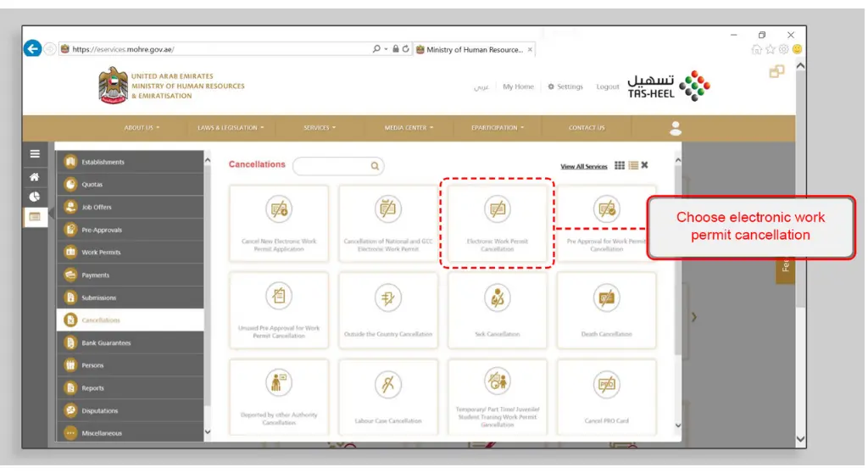Expand the Media Center dropdown

(409, 128)
